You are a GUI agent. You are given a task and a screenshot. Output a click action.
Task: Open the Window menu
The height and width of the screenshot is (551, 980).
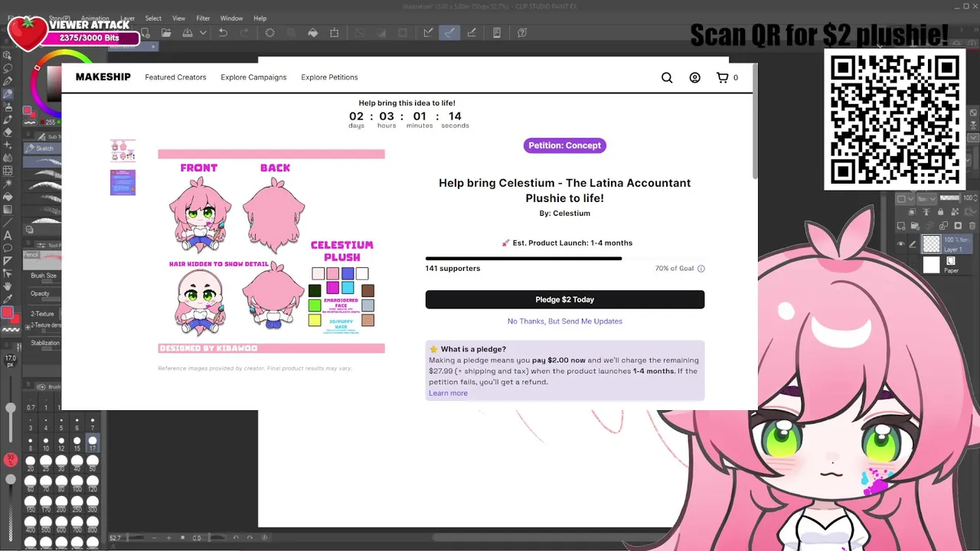tap(231, 18)
